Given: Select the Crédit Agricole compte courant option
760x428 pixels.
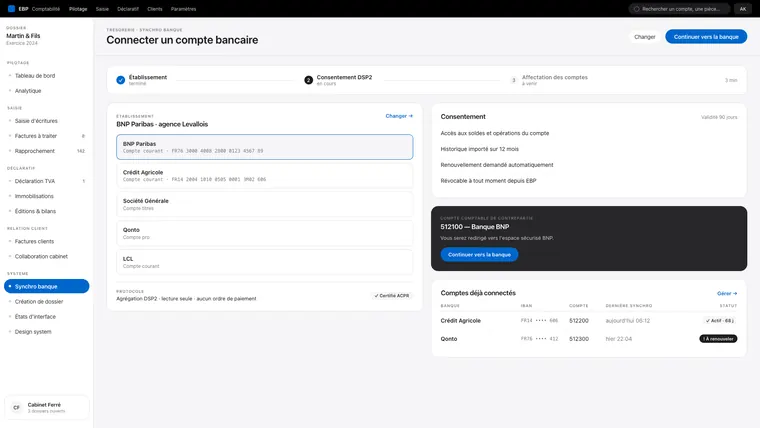Looking at the screenshot, I should pos(265,175).
